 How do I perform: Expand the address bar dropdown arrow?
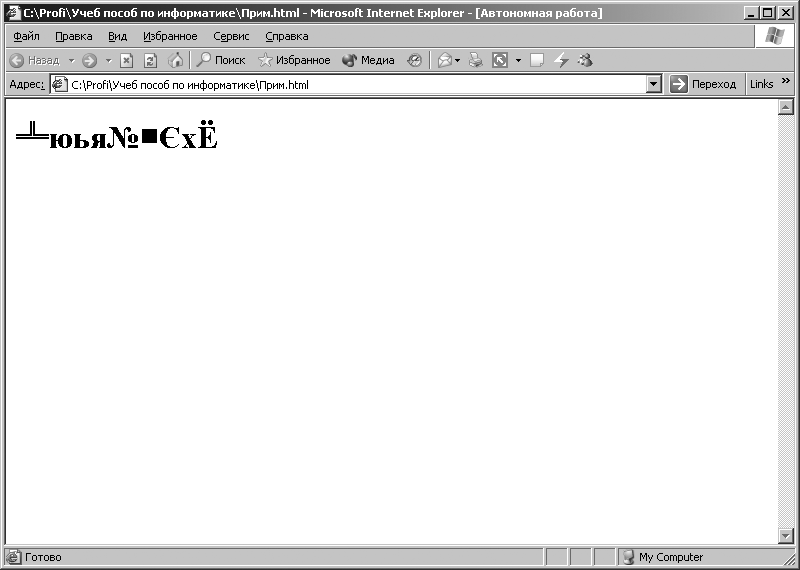[654, 84]
